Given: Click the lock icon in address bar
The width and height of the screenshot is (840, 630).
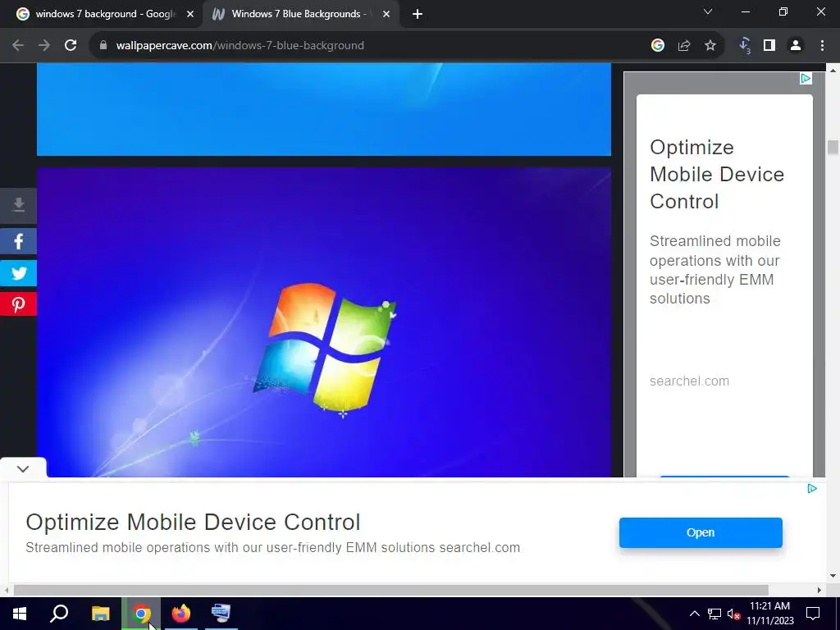Looking at the screenshot, I should coord(103,46).
